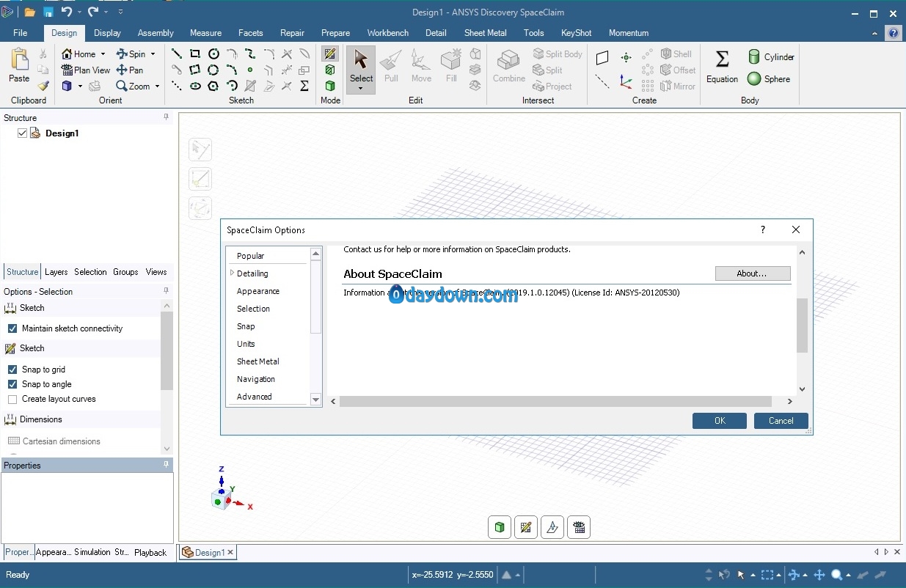
Task: Open the File menu
Action: coord(20,33)
